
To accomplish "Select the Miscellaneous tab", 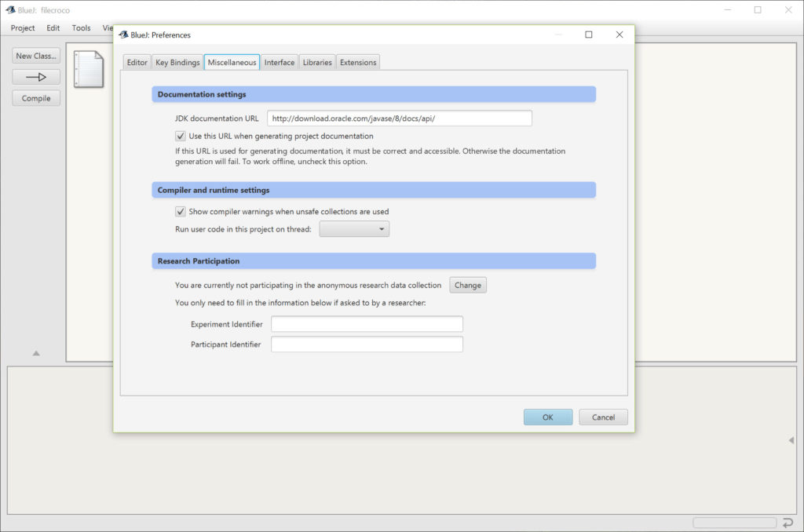I will click(x=232, y=62).
